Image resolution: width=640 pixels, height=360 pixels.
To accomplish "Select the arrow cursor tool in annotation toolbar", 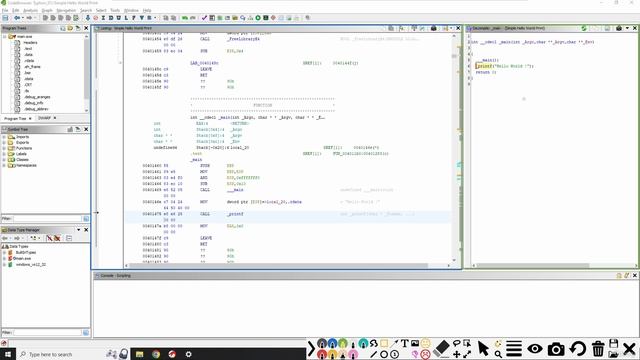I will pyautogui.click(x=483, y=349).
